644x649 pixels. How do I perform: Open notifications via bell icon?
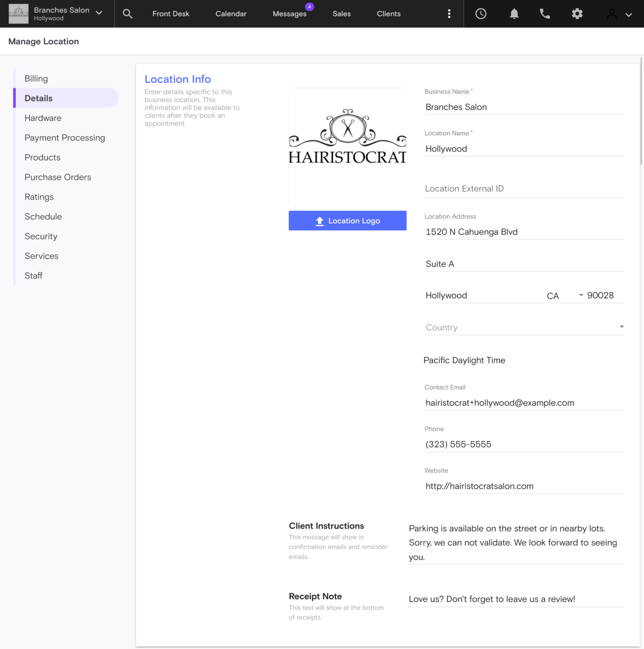click(514, 14)
